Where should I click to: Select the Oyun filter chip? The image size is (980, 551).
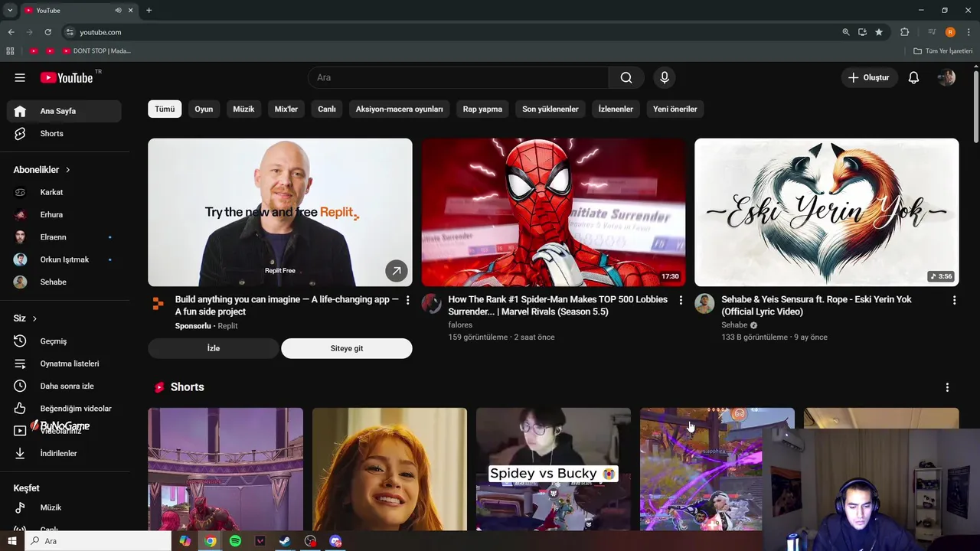[204, 109]
